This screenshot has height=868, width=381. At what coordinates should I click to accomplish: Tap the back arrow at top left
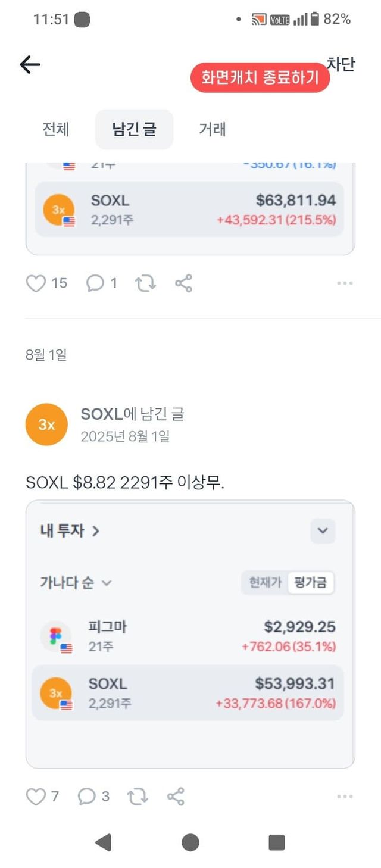click(30, 65)
